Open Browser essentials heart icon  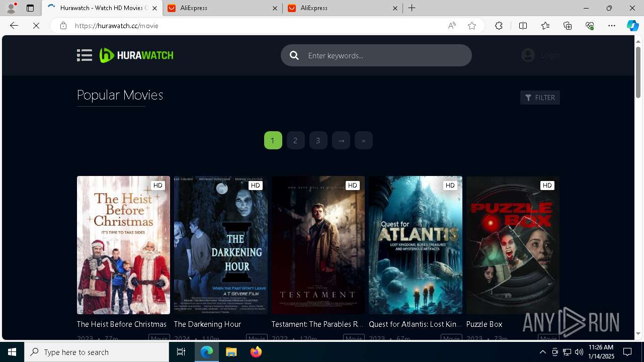(590, 26)
